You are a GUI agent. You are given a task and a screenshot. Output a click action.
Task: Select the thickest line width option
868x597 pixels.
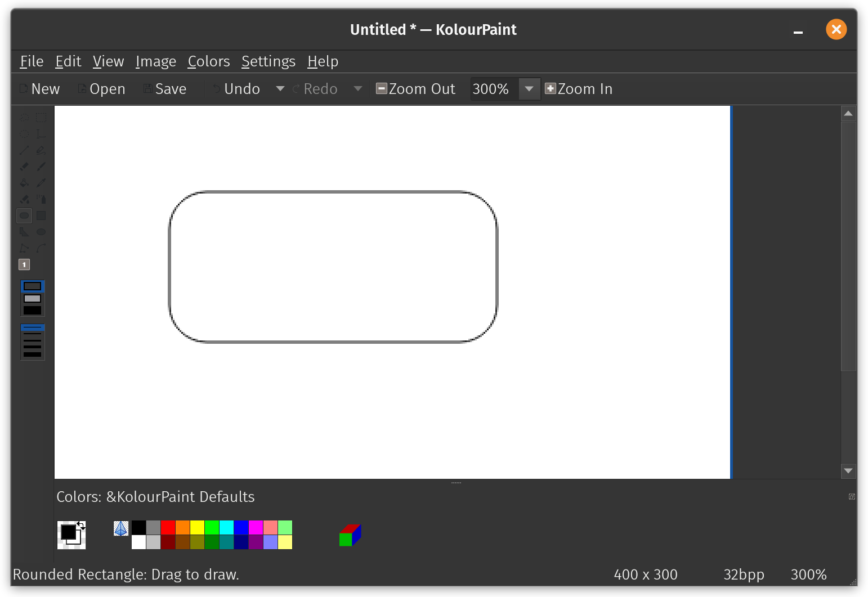click(x=33, y=354)
